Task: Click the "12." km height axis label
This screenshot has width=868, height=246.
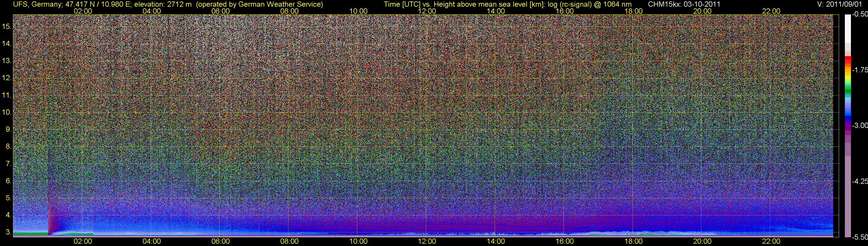Action: click(7, 78)
